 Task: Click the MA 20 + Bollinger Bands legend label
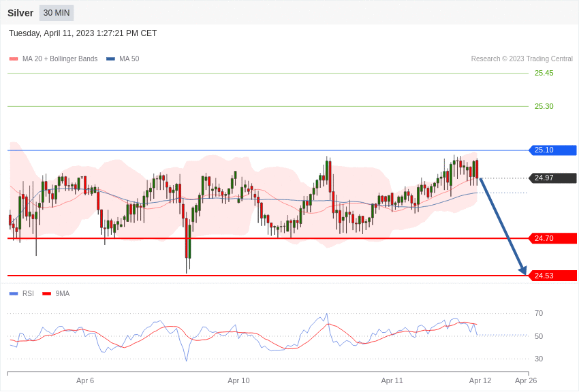[60, 59]
